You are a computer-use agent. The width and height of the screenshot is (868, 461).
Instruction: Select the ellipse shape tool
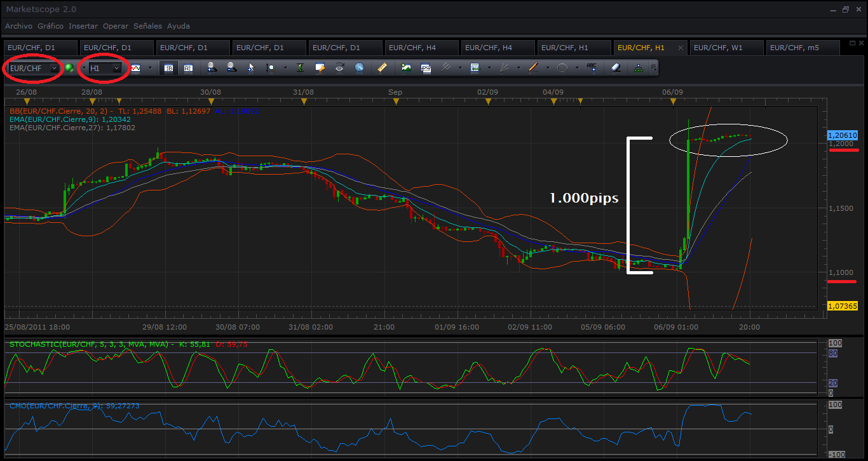562,68
